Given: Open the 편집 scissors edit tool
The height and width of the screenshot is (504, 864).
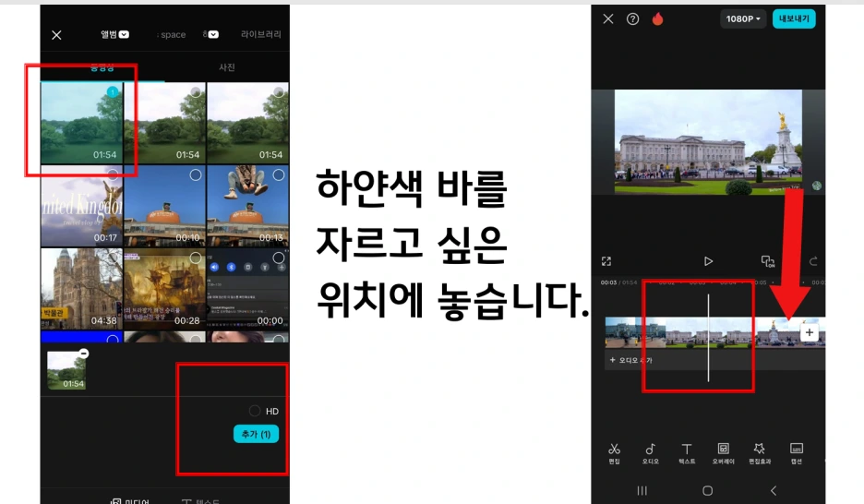Looking at the screenshot, I should point(615,453).
